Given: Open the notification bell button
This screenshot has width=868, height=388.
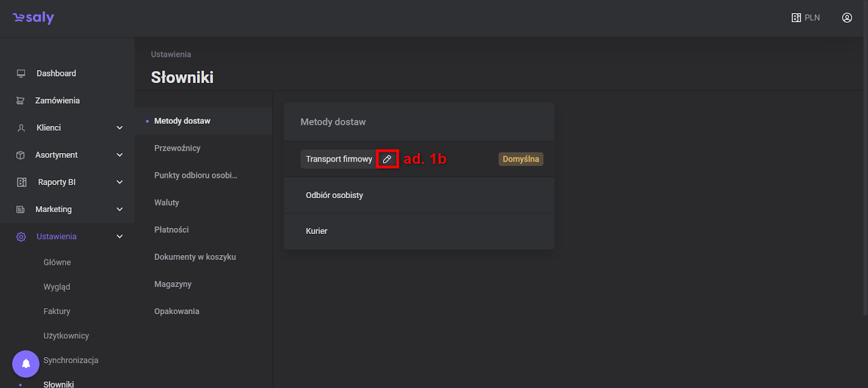Looking at the screenshot, I should (x=25, y=364).
